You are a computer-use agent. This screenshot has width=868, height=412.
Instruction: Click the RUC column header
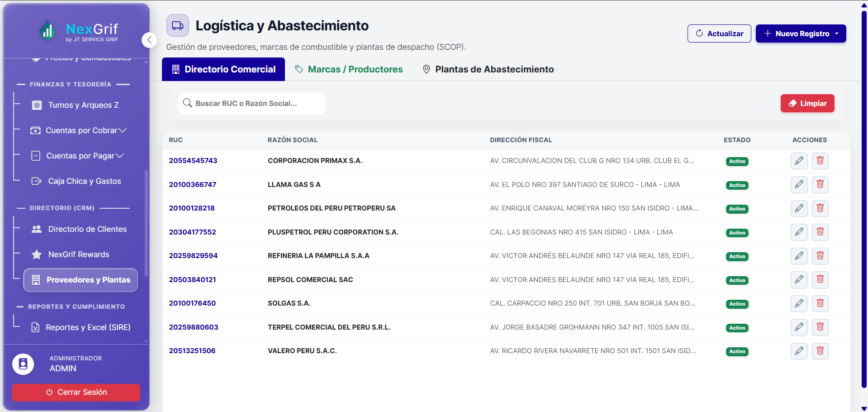tap(176, 140)
